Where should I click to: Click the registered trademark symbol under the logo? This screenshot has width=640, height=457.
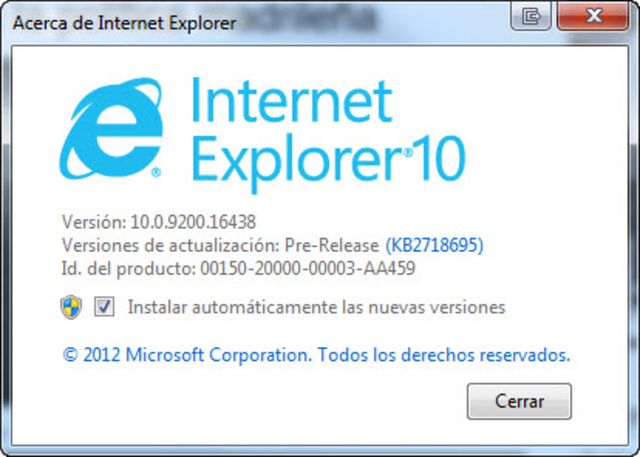156,172
